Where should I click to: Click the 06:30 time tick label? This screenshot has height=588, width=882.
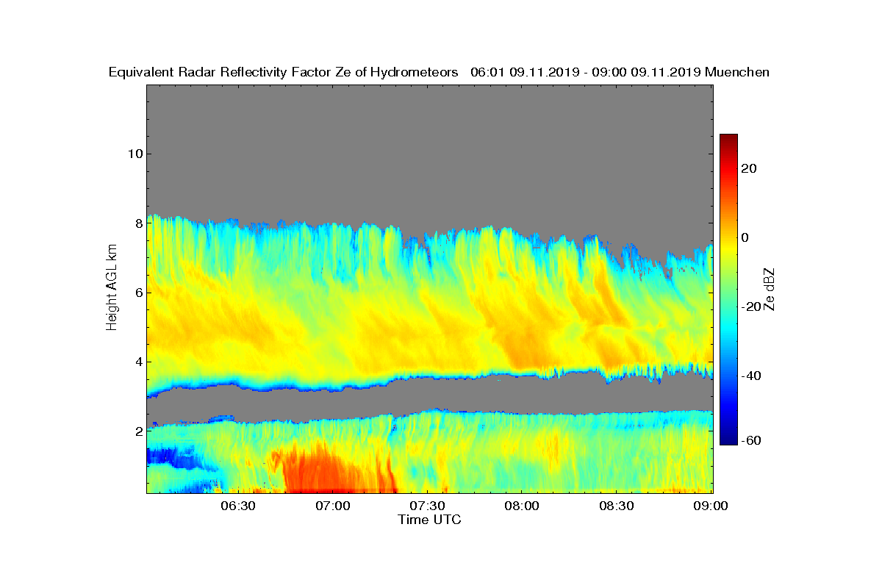237,506
